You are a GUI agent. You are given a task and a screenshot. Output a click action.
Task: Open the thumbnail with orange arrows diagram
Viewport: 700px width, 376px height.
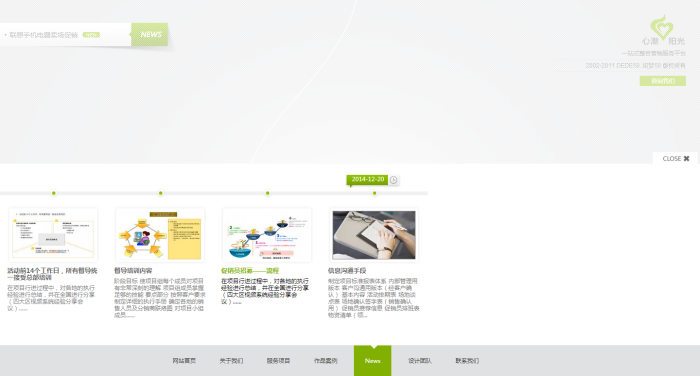pos(160,235)
